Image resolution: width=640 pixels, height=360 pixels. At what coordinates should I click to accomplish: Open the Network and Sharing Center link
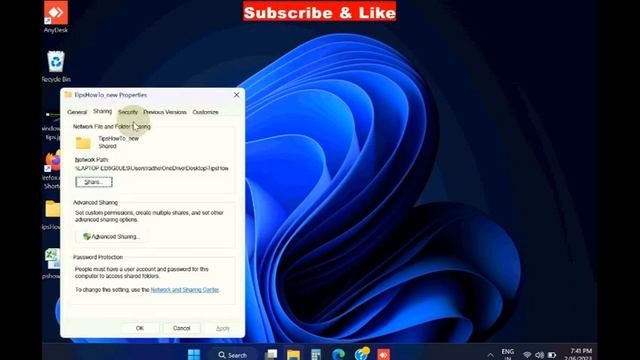(x=185, y=290)
